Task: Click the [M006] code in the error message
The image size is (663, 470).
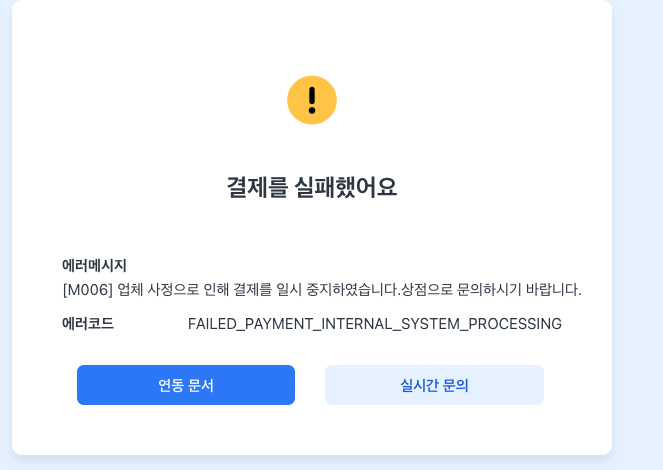Action: coord(88,290)
